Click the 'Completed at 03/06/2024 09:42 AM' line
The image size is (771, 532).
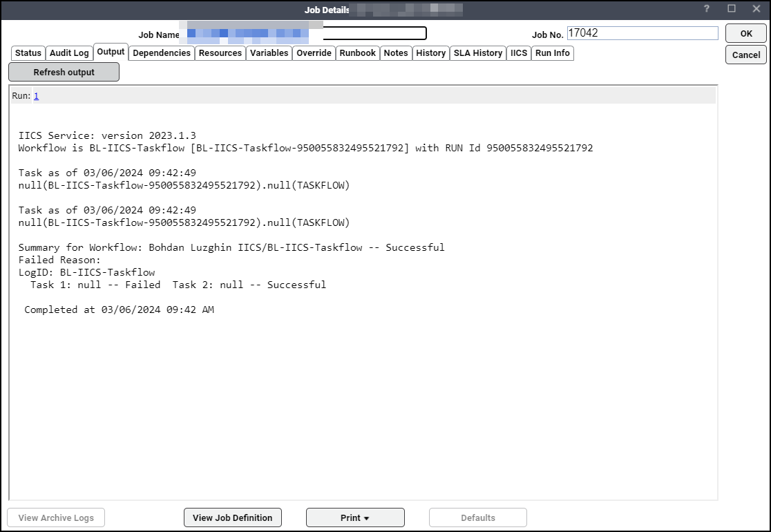119,310
